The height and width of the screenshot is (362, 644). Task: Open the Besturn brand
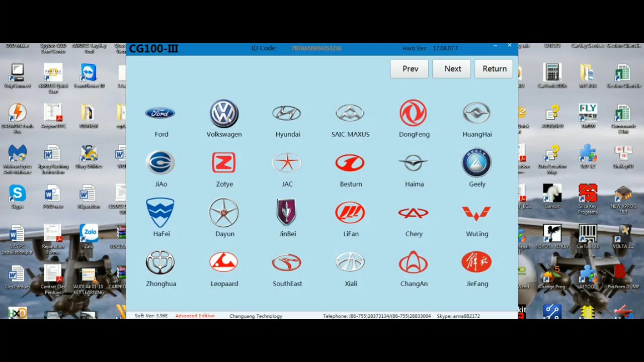click(350, 163)
